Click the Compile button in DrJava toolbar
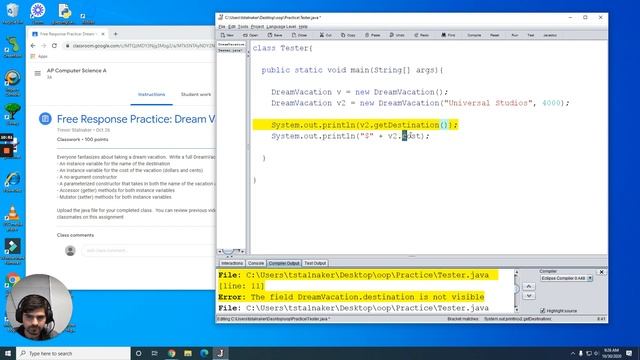The width and height of the screenshot is (640, 360). [474, 35]
